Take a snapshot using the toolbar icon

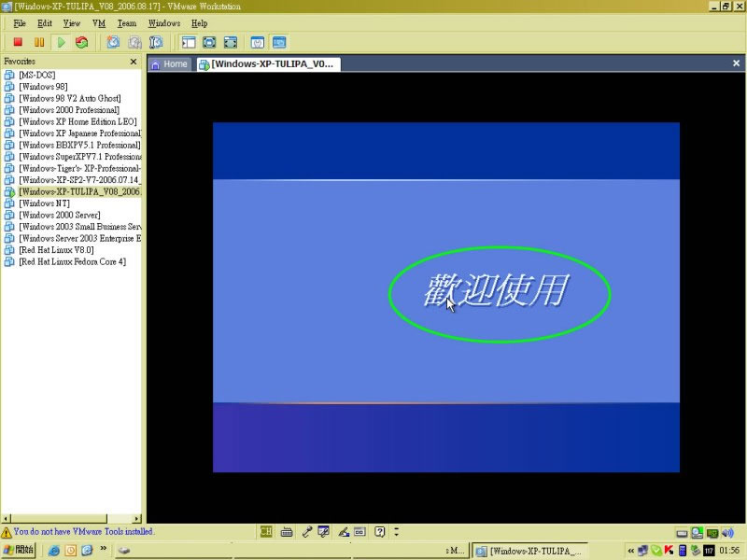click(x=113, y=42)
